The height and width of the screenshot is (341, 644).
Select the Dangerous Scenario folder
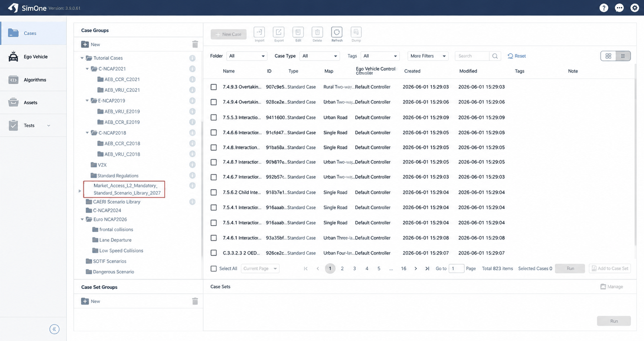[x=110, y=272]
